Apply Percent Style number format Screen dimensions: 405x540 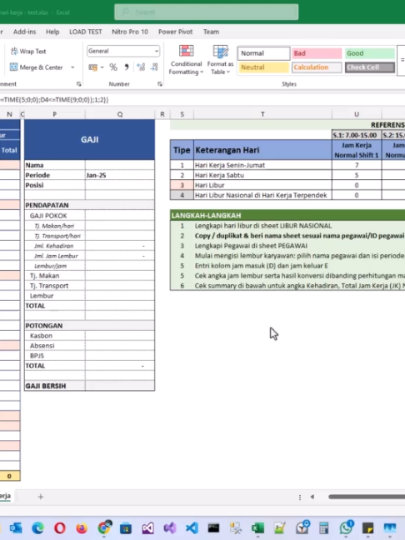[113, 67]
